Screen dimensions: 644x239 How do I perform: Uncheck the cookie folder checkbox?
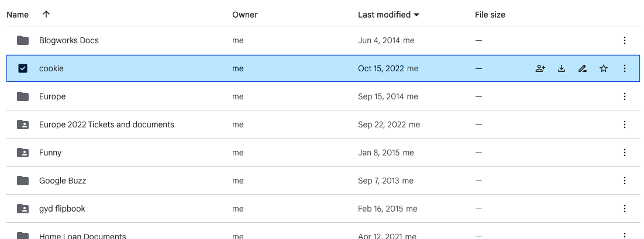click(23, 68)
